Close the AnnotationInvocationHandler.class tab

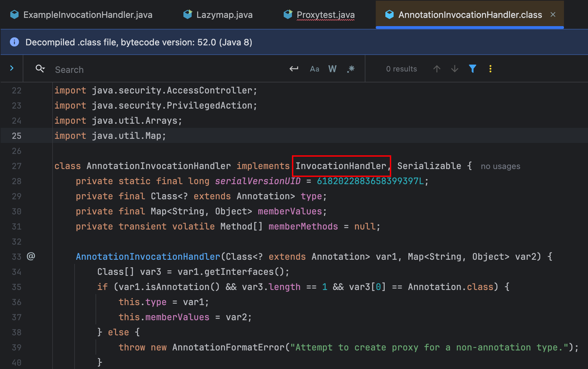[x=553, y=14]
